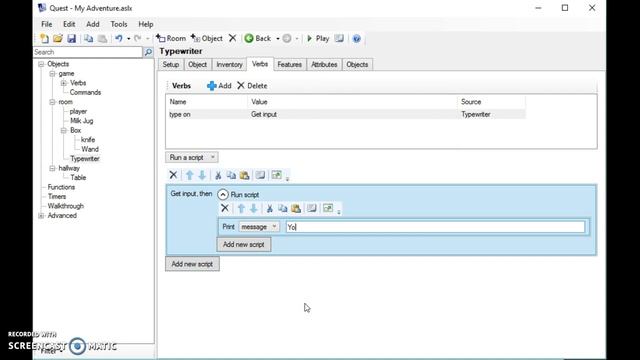Switch to the Setup tab
This screenshot has width=640, height=360.
(171, 64)
